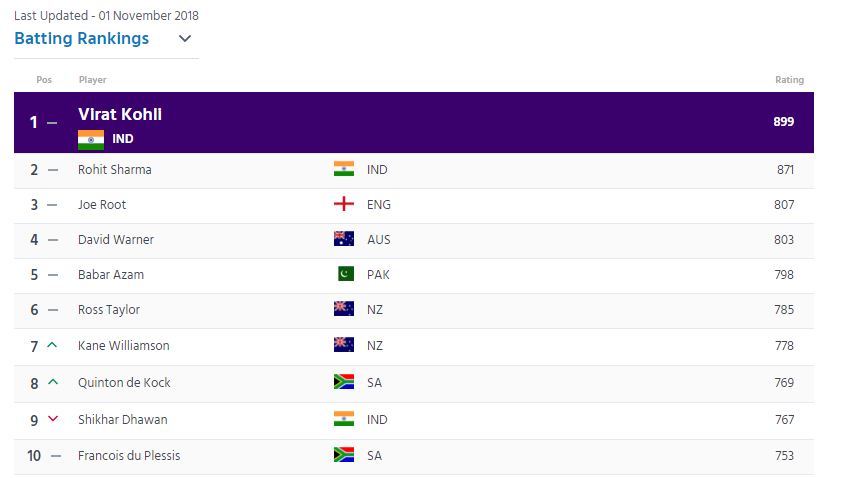The height and width of the screenshot is (478, 855).
Task: Click green up arrow beside Kane Williamson
Action: [52, 344]
